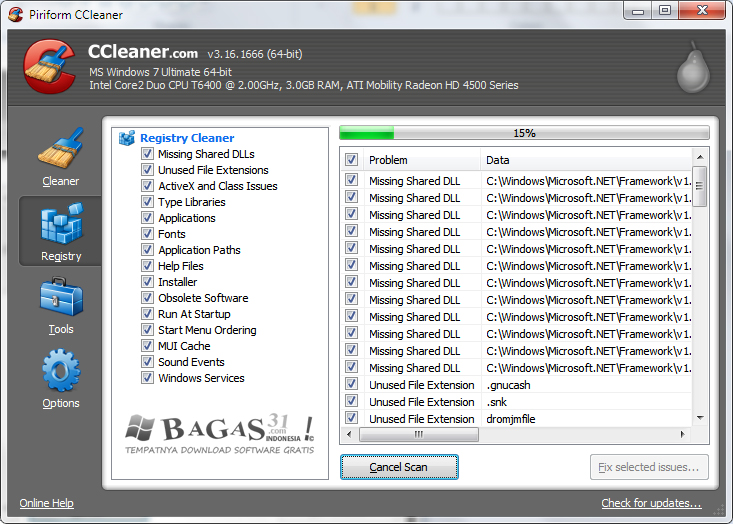The height and width of the screenshot is (524, 733).
Task: Maximize the CCleaner window
Action: 665,10
